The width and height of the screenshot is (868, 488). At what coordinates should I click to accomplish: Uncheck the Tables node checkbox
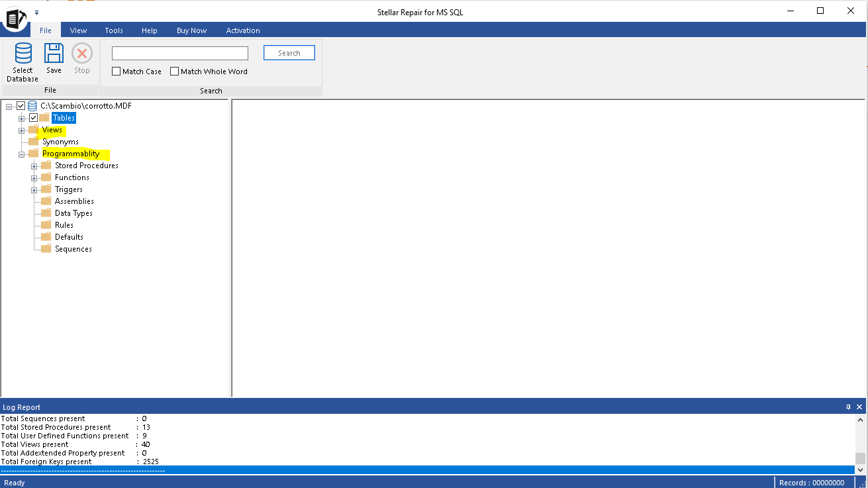pyautogui.click(x=34, y=118)
